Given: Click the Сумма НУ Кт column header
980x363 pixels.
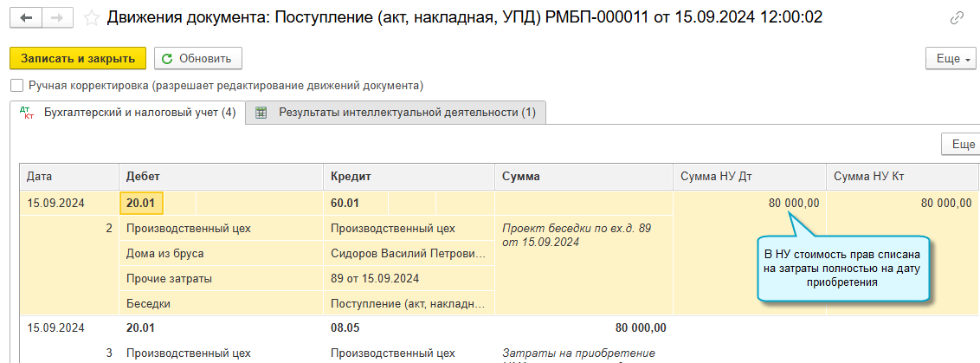Looking at the screenshot, I should click(868, 176).
